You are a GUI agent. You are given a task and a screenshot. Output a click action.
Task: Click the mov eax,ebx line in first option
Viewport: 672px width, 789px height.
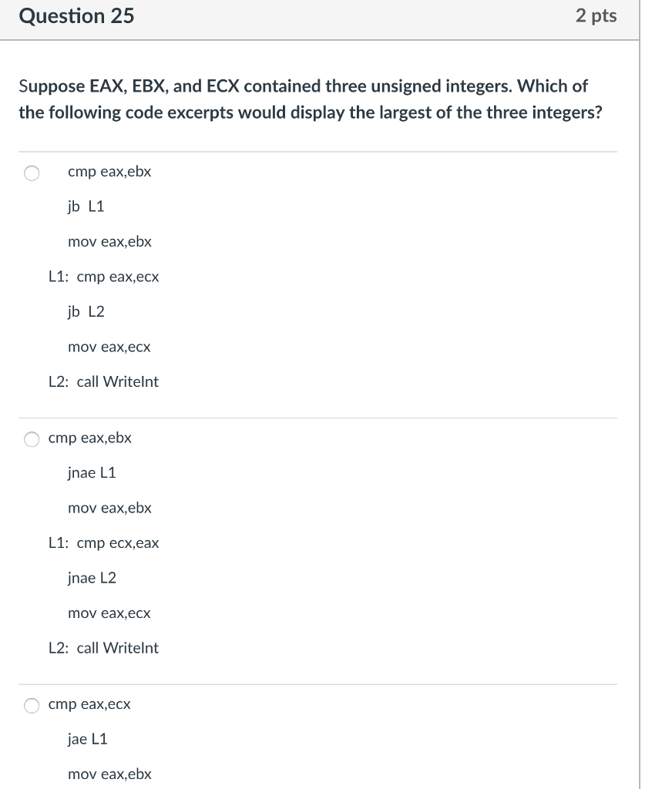(109, 241)
